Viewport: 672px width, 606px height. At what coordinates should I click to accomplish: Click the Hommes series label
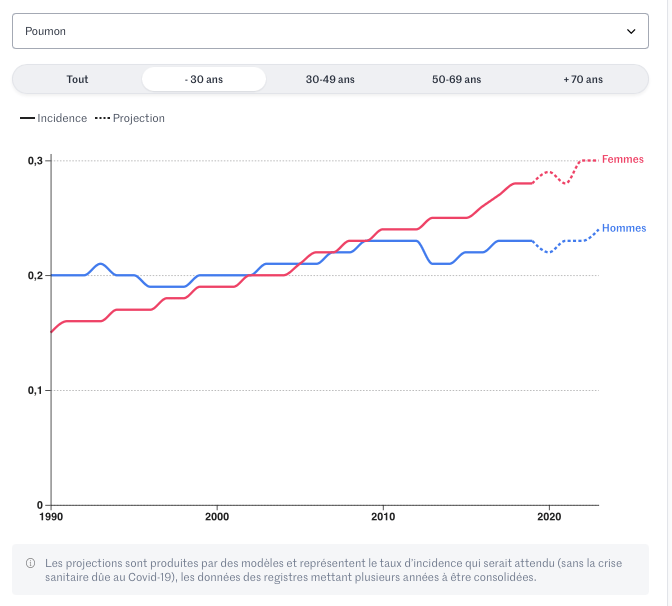pyautogui.click(x=625, y=228)
